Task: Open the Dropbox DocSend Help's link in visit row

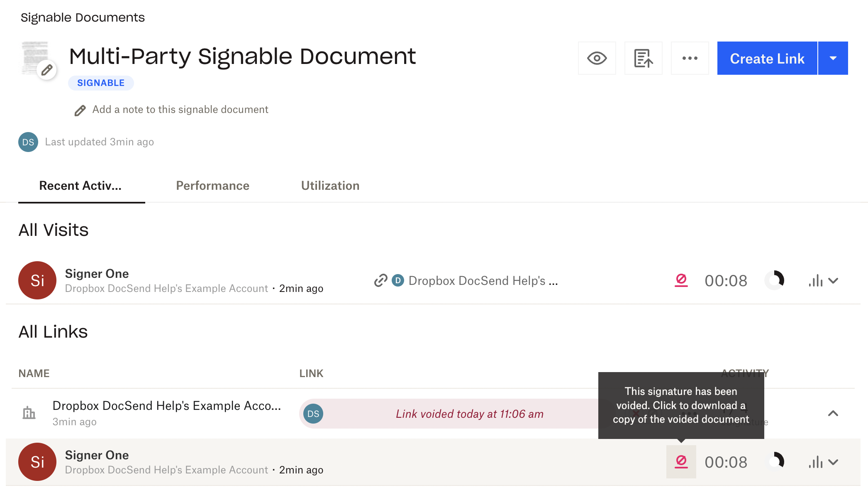Action: click(483, 281)
